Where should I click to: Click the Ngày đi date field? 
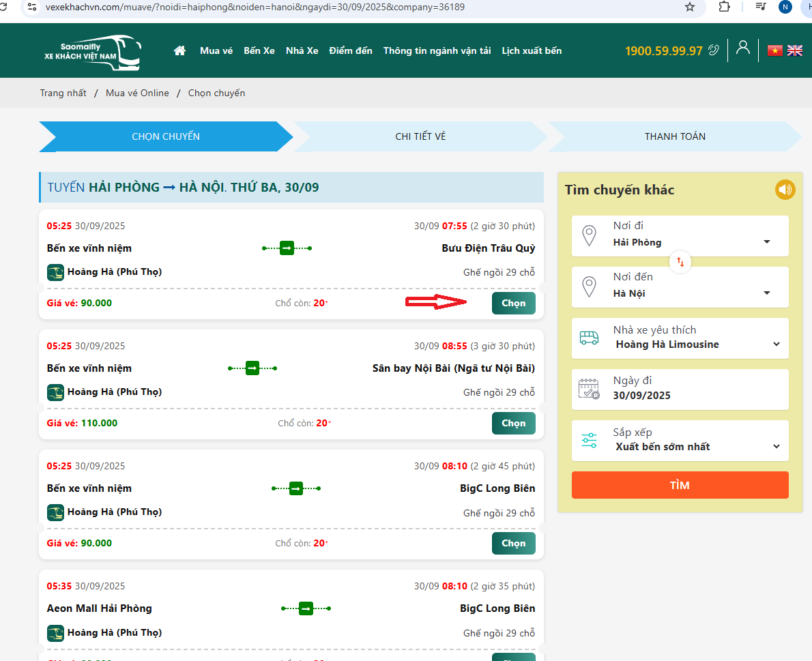pos(680,389)
